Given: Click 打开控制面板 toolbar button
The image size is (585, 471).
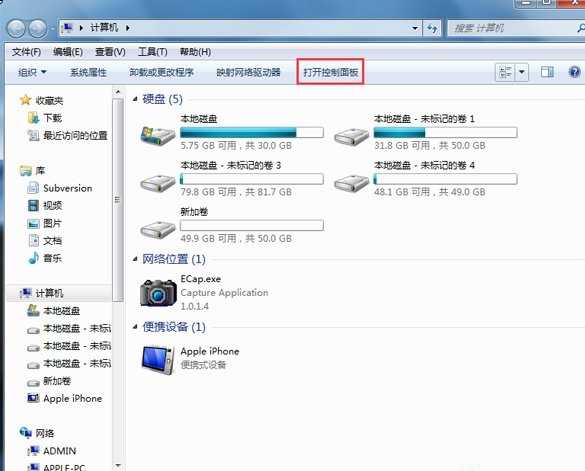Looking at the screenshot, I should (x=331, y=72).
